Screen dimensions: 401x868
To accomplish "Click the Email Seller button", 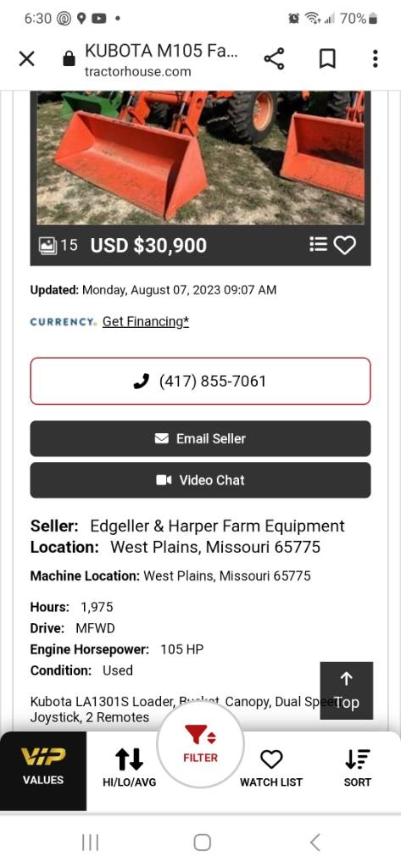I will [x=200, y=438].
